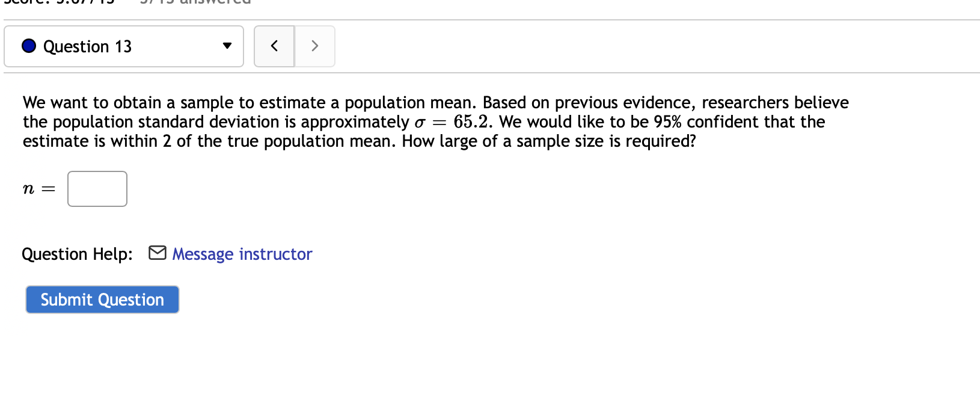Click the Question Help label
Viewport: 980px width, 403px height.
[77, 254]
